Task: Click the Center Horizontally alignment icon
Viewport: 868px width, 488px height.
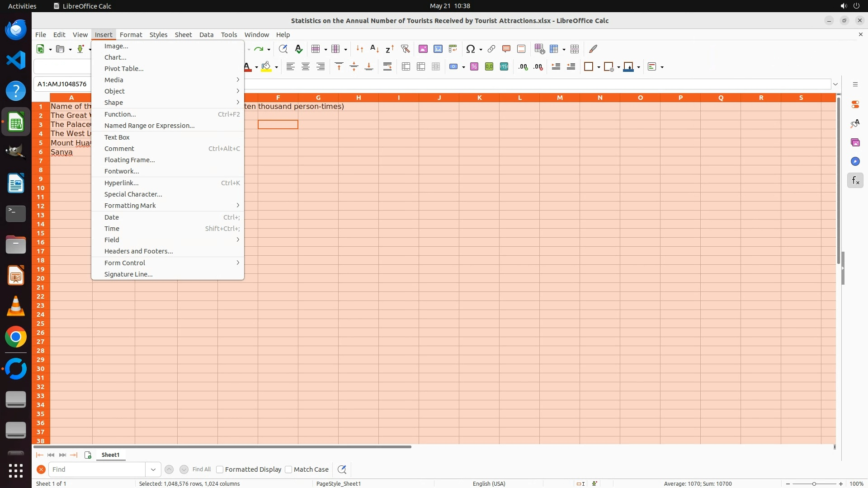Action: coord(306,67)
